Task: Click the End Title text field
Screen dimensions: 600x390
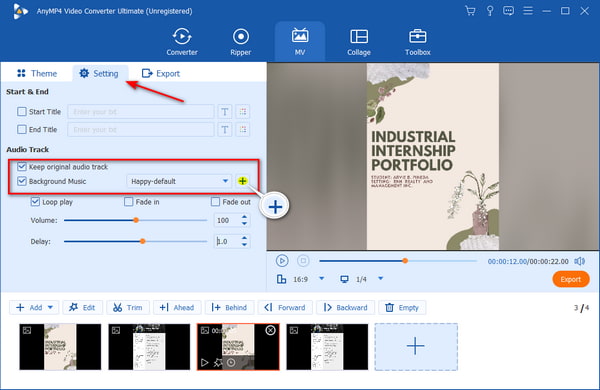Action: pyautogui.click(x=141, y=129)
